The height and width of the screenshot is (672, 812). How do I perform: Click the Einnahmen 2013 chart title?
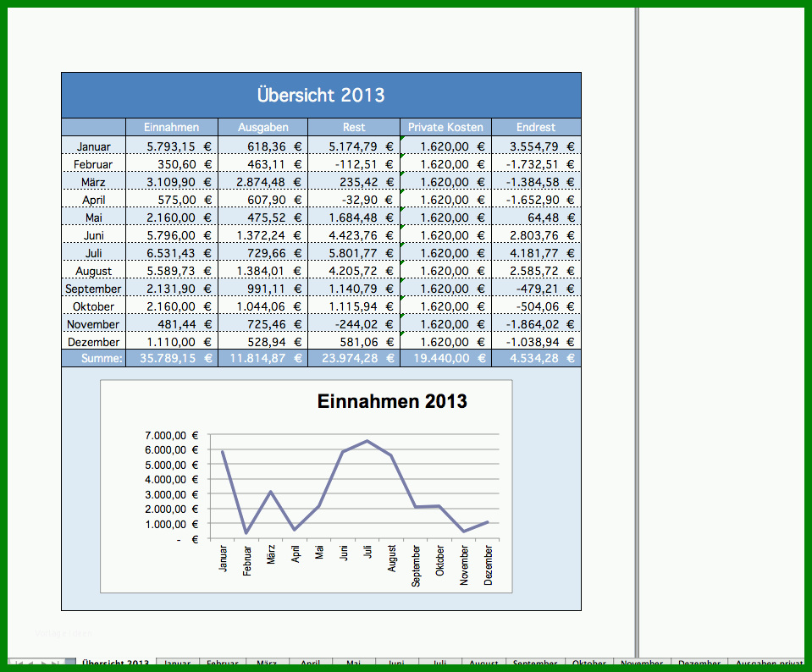[392, 401]
